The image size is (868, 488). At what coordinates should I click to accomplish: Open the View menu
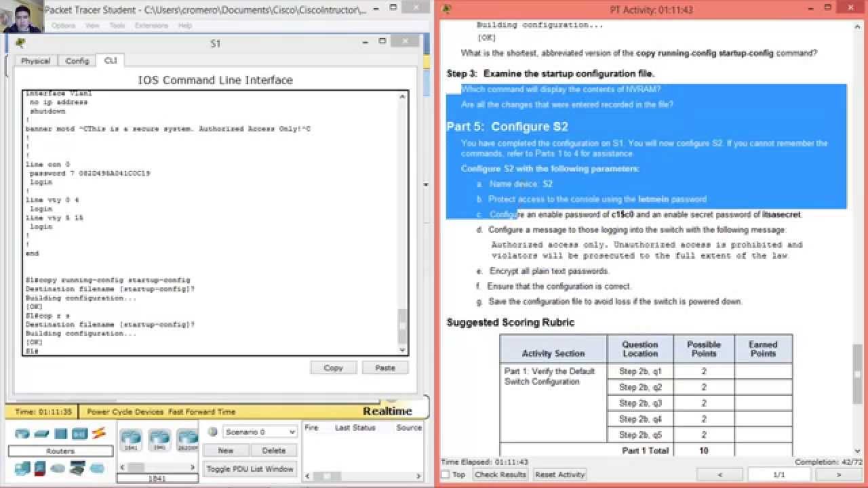click(x=92, y=26)
